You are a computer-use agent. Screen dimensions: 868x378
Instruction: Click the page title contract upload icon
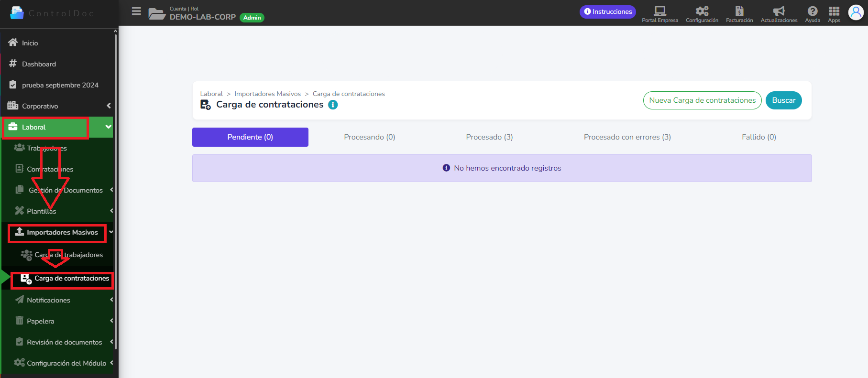(206, 105)
